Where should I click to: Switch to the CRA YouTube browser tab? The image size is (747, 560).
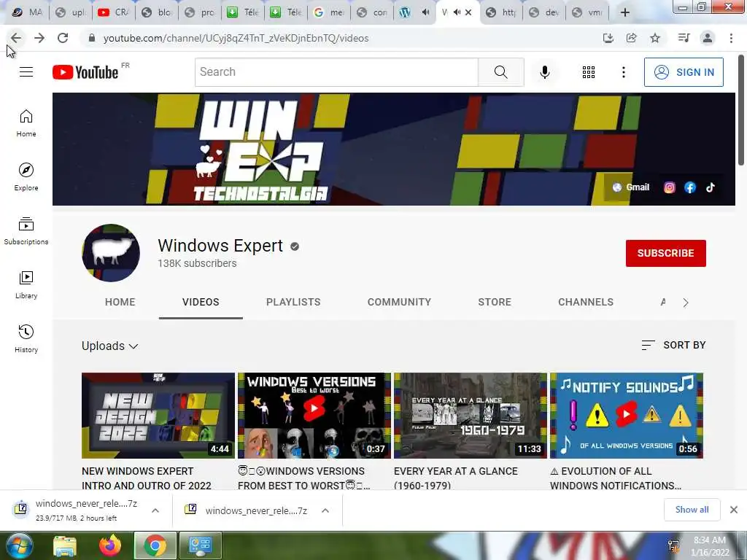[x=113, y=12]
